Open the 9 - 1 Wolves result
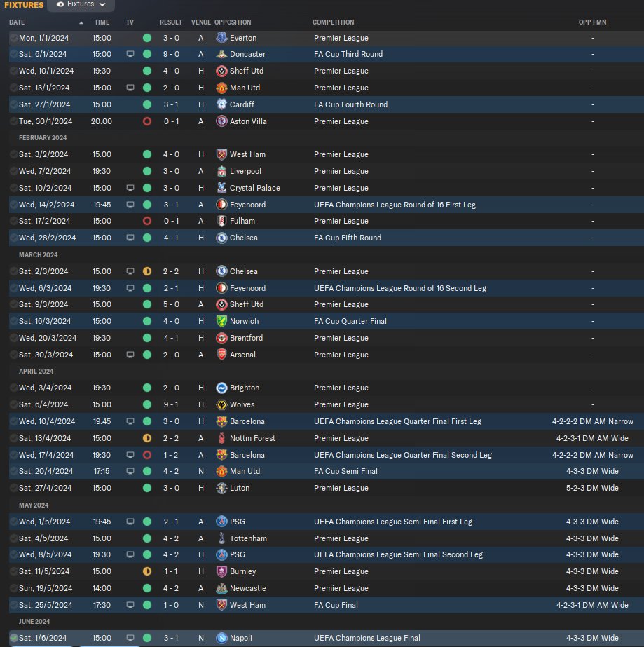This screenshot has width=644, height=647. pos(171,404)
